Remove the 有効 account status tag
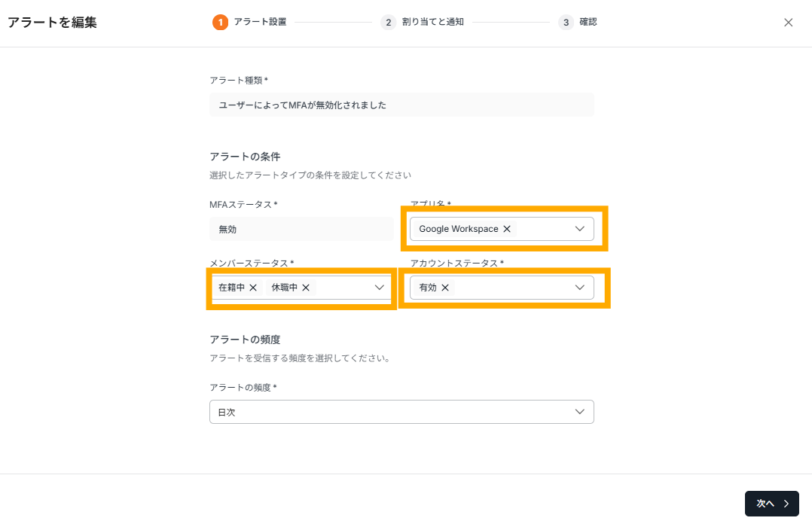 point(445,288)
